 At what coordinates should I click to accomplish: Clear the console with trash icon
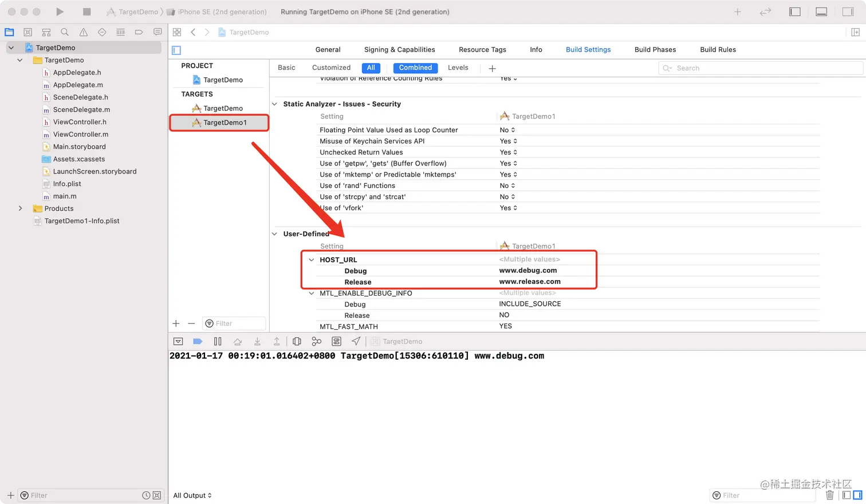click(x=830, y=495)
